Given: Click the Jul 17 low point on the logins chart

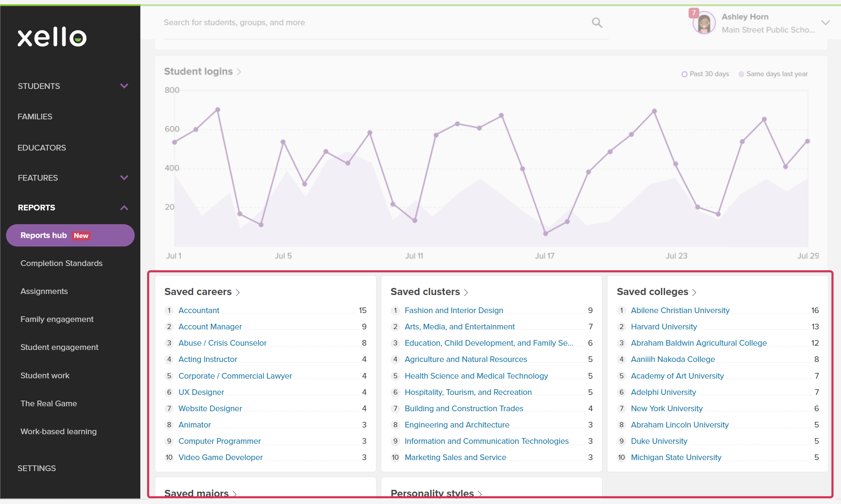Looking at the screenshot, I should coord(545,234).
